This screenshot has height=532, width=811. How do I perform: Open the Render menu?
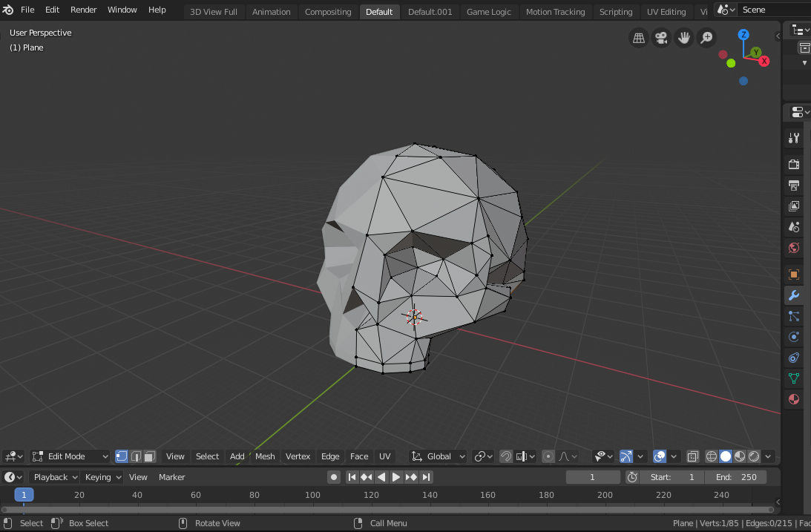tap(84, 10)
